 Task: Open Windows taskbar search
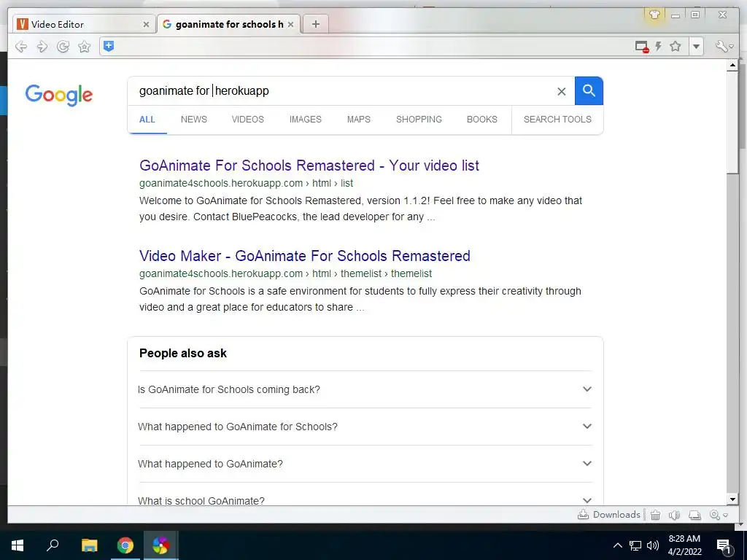click(x=53, y=545)
